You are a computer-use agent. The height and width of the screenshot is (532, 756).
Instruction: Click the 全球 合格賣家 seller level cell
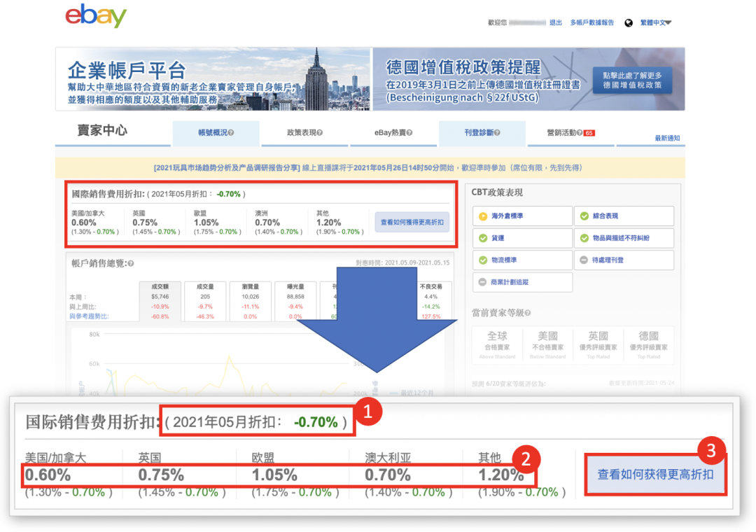(497, 345)
